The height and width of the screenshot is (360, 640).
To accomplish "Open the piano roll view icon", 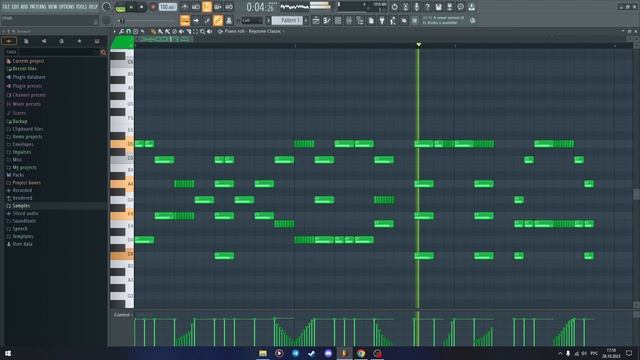I will coord(327,20).
